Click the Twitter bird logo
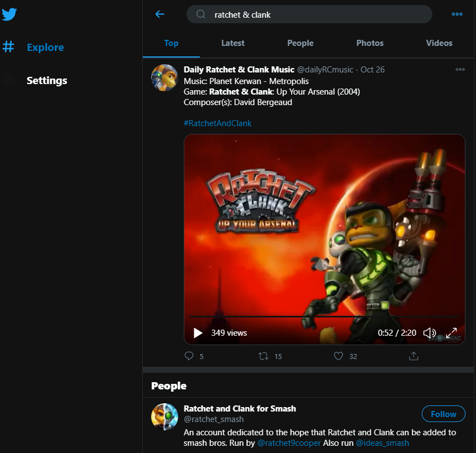 click(9, 14)
